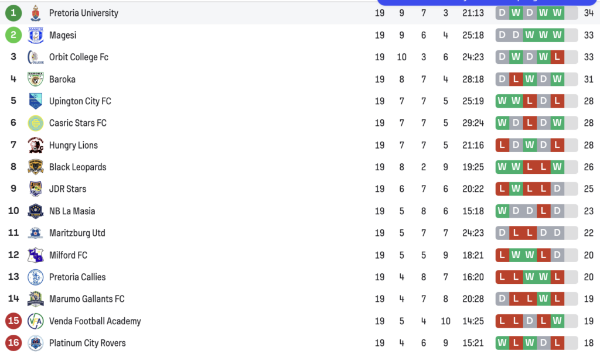
Task: Click the Hungry Lions team logo
Action: [x=36, y=145]
